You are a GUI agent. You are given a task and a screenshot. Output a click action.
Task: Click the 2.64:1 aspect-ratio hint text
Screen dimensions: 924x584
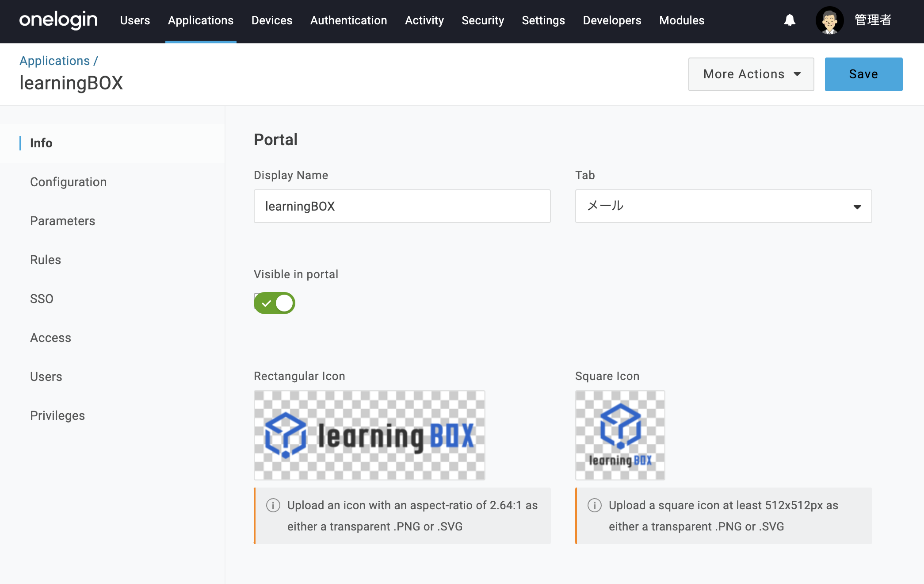(x=412, y=516)
